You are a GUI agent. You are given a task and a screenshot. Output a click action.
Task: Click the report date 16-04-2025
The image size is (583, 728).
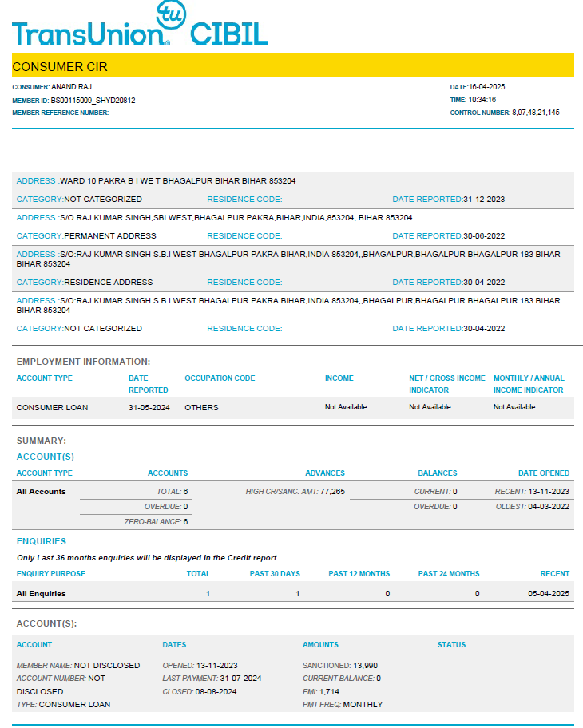pyautogui.click(x=487, y=86)
